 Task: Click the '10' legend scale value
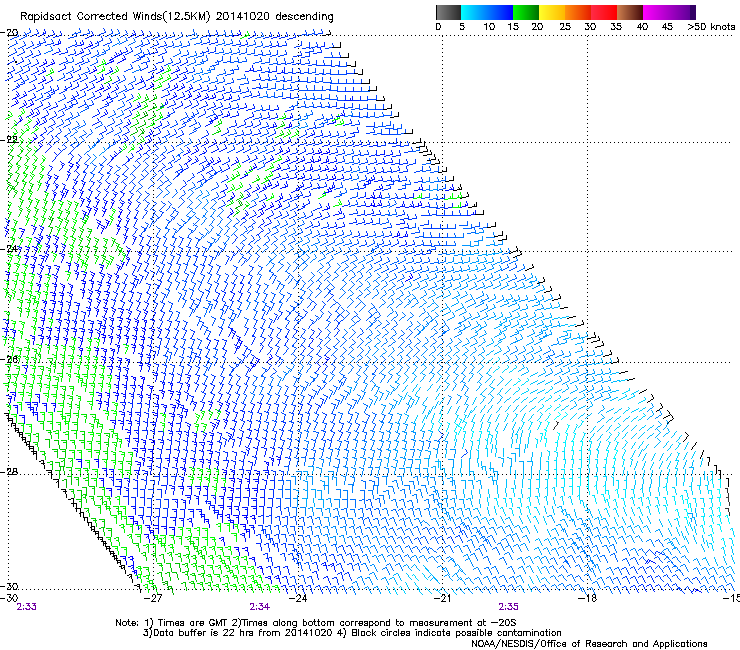tap(489, 27)
